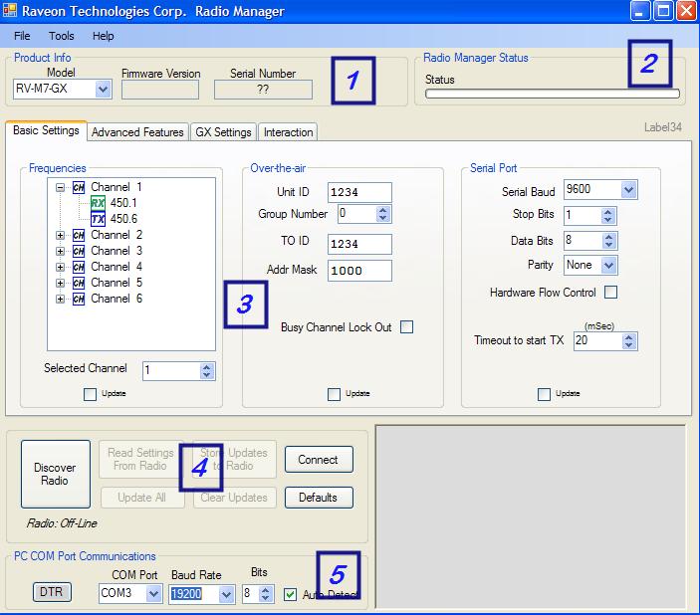Switch to the Basic Settings tab

pyautogui.click(x=46, y=130)
